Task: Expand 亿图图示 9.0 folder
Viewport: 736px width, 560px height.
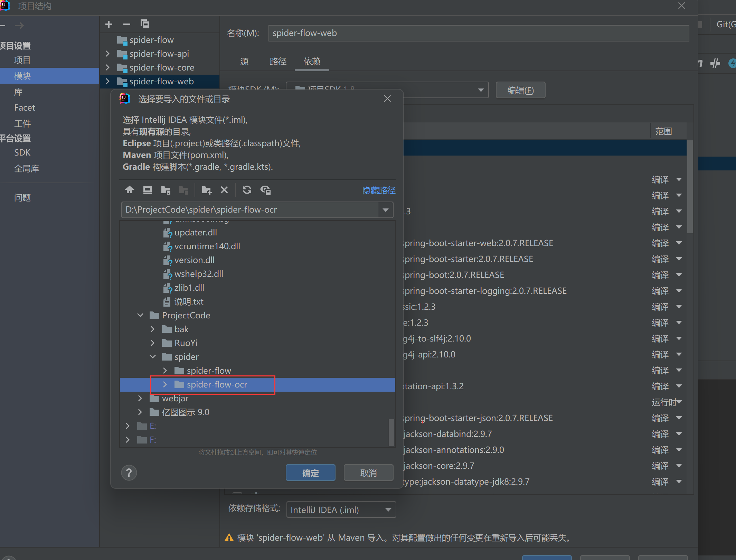Action: [x=140, y=412]
